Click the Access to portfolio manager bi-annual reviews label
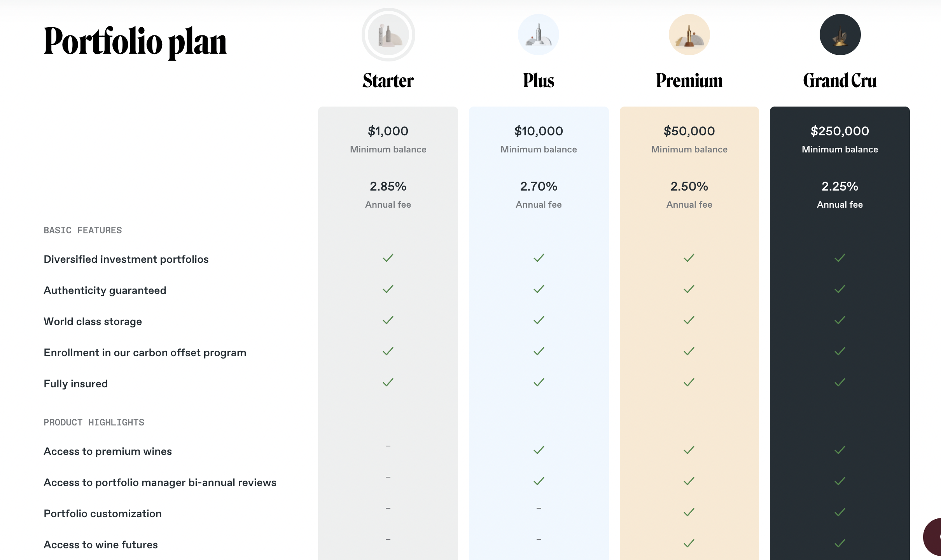 click(160, 483)
